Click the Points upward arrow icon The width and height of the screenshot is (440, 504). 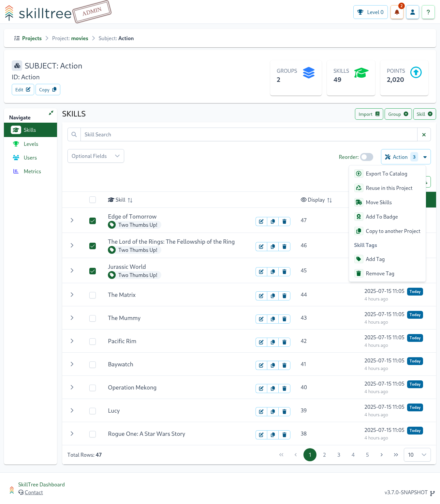416,72
